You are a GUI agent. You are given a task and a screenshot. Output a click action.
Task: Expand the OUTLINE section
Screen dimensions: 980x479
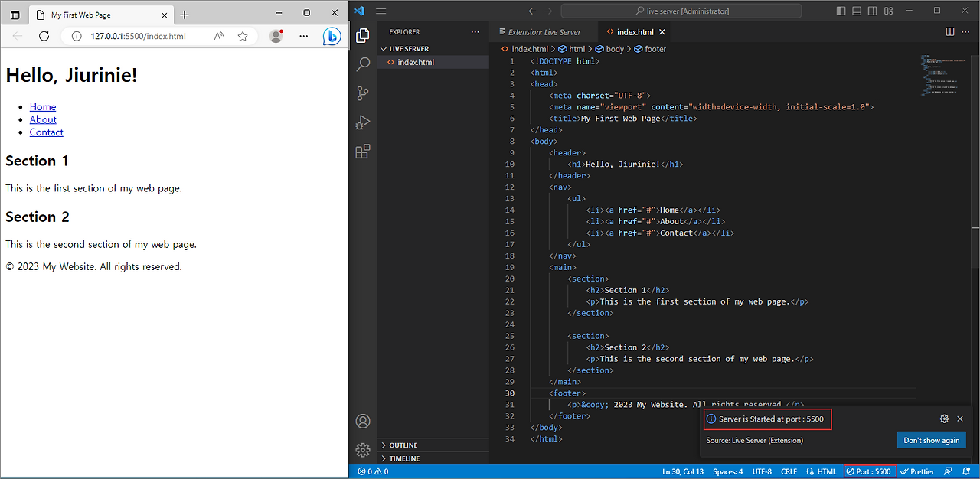(433, 445)
